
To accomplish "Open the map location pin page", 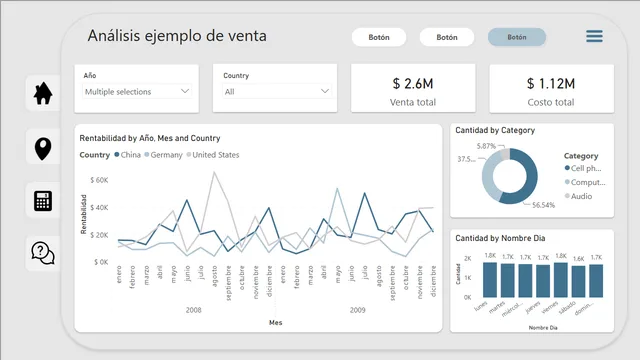I will pos(43,149).
